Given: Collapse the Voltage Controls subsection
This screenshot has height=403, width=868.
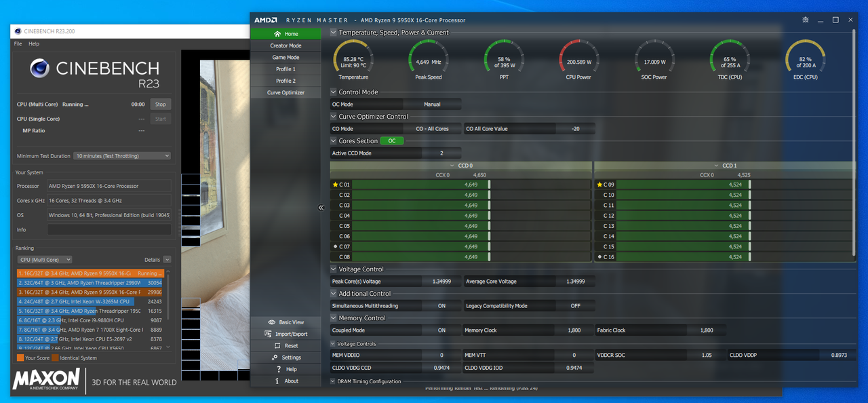Looking at the screenshot, I should pyautogui.click(x=333, y=344).
